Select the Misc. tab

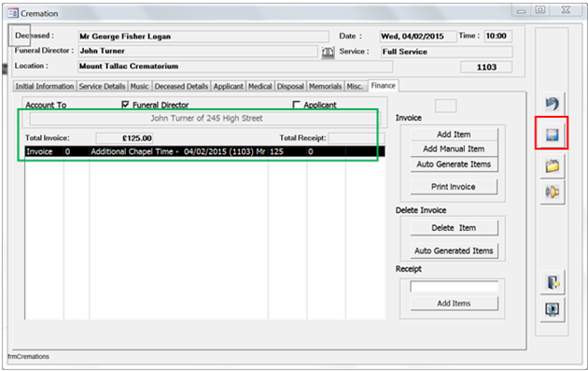tap(355, 86)
